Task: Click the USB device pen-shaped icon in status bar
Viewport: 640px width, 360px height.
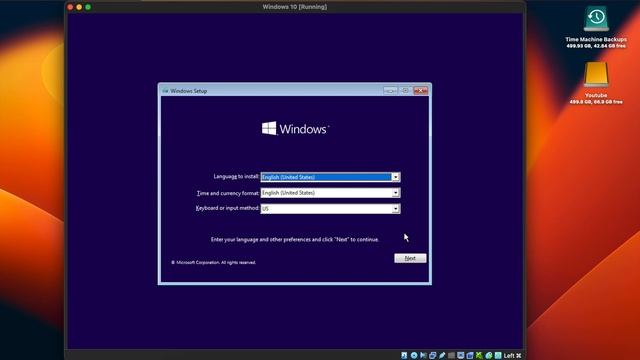Action: click(x=442, y=356)
